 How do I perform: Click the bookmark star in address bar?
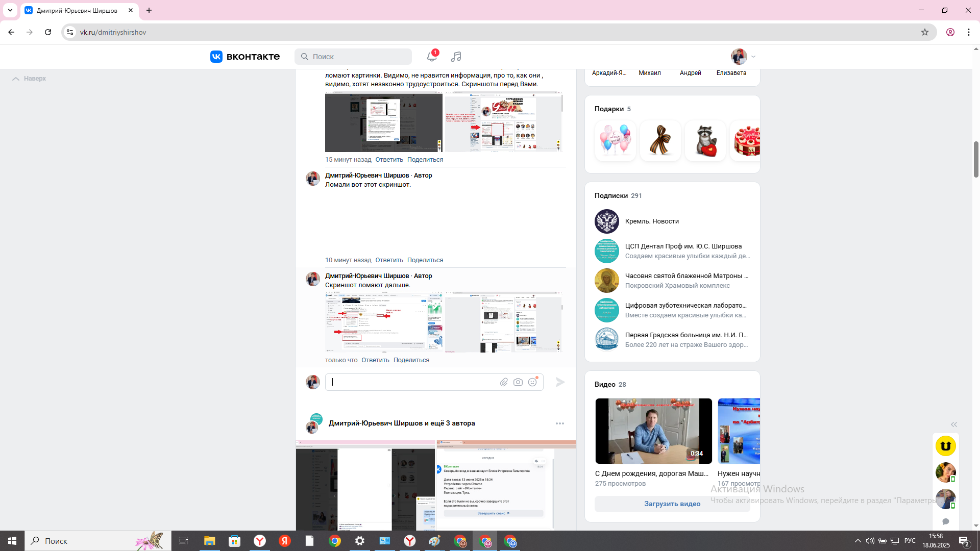[x=925, y=32]
